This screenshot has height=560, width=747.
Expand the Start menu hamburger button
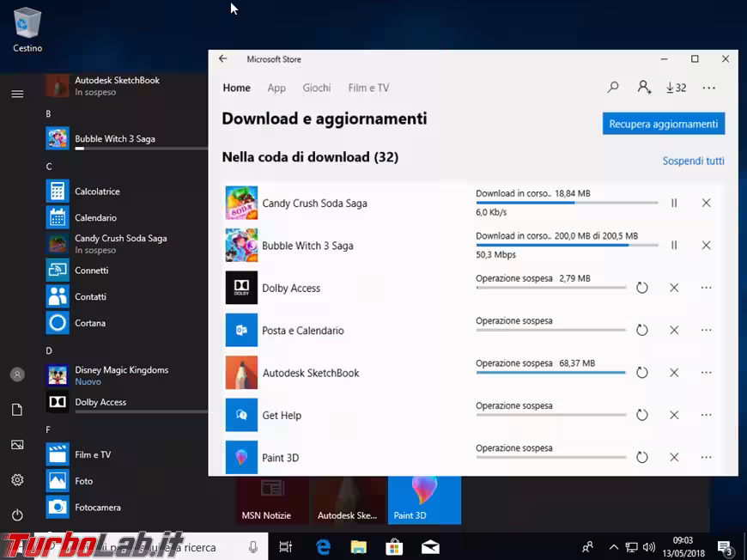click(x=17, y=94)
